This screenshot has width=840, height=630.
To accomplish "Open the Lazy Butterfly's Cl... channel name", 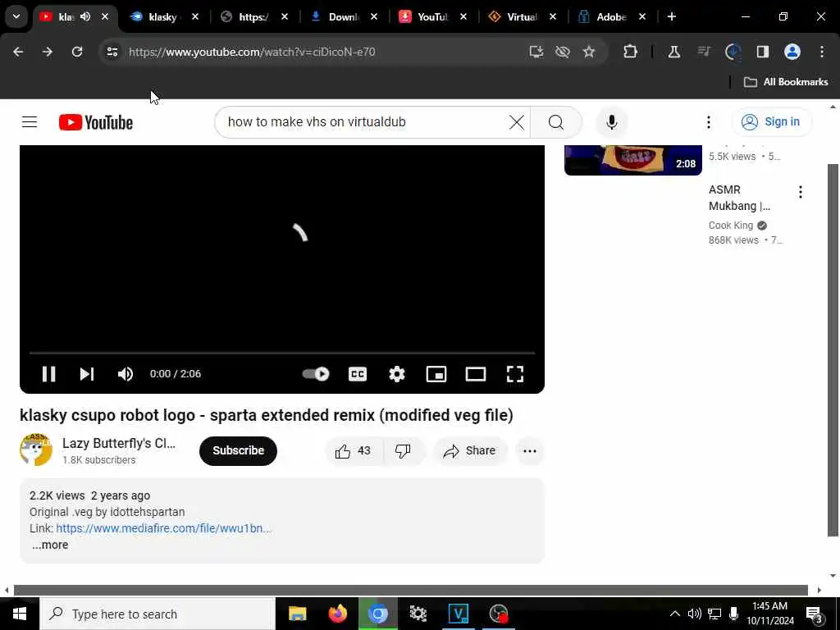I will point(119,443).
